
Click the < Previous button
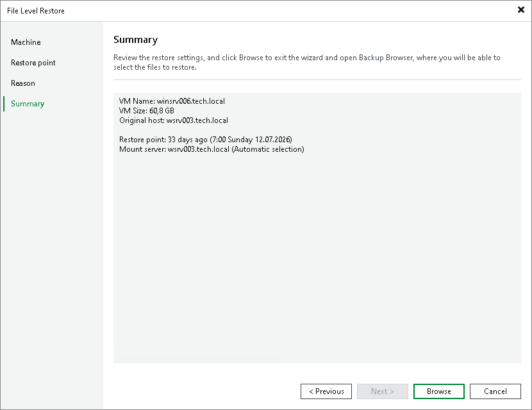[326, 391]
